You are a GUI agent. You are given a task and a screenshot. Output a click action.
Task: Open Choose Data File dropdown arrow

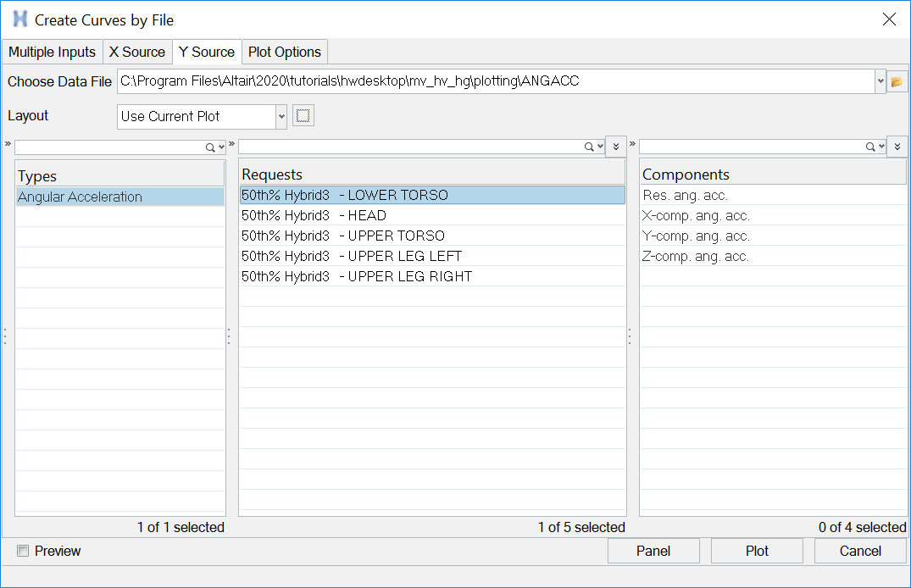coord(880,81)
